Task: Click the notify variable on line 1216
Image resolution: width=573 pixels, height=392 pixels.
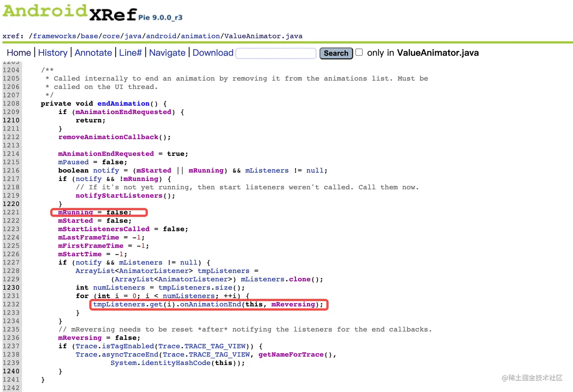Action: point(106,170)
